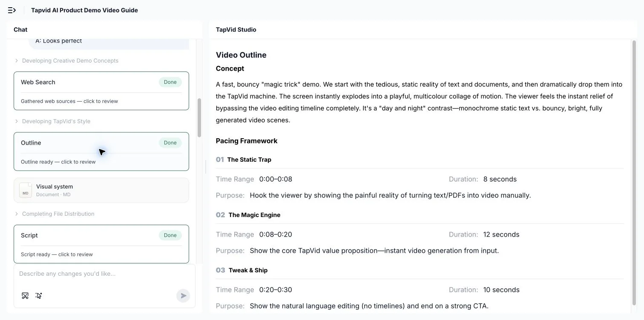The image size is (644, 320).
Task: Click the time range value "0:08–0:20"
Action: click(276, 234)
